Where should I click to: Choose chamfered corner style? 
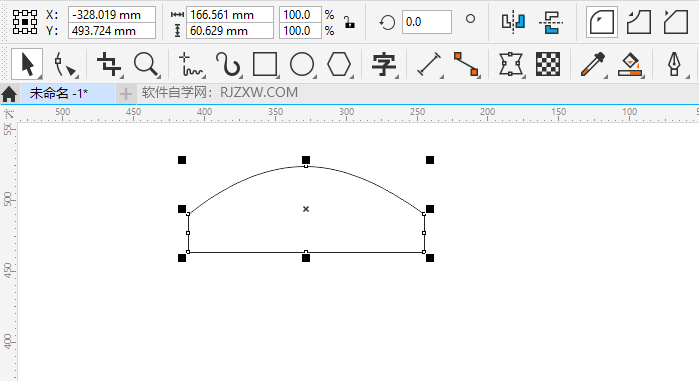click(x=676, y=22)
